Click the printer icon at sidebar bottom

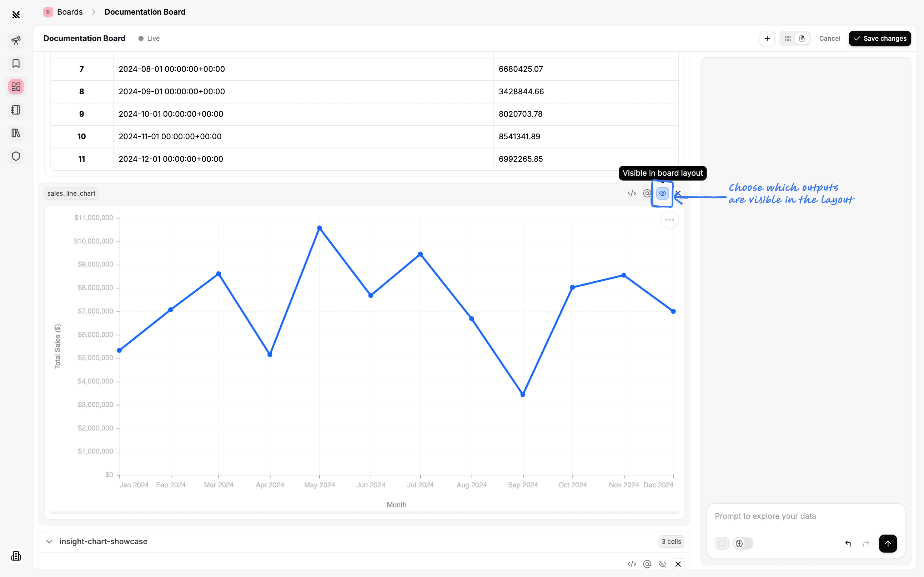[x=16, y=556]
